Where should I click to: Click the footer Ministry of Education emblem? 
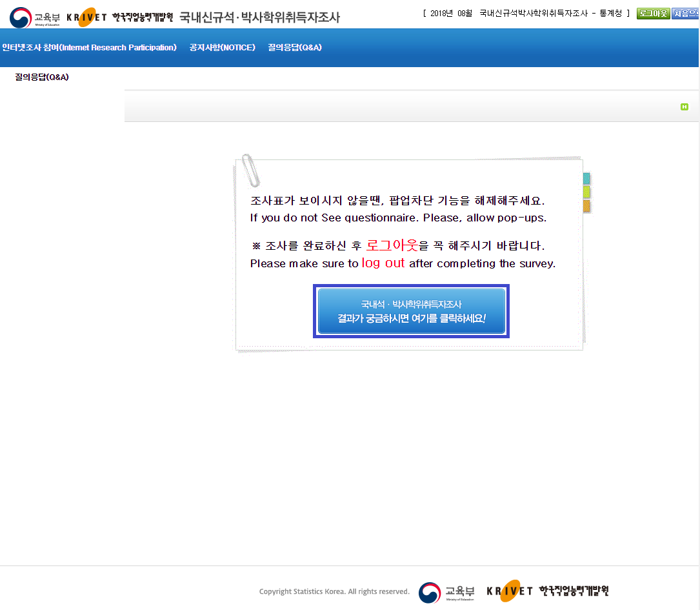pyautogui.click(x=446, y=592)
